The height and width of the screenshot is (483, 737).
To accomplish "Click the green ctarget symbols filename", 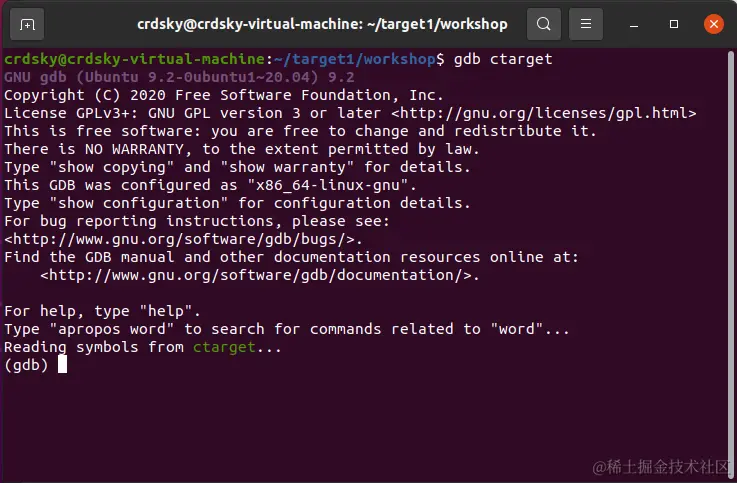I will pyautogui.click(x=224, y=347).
